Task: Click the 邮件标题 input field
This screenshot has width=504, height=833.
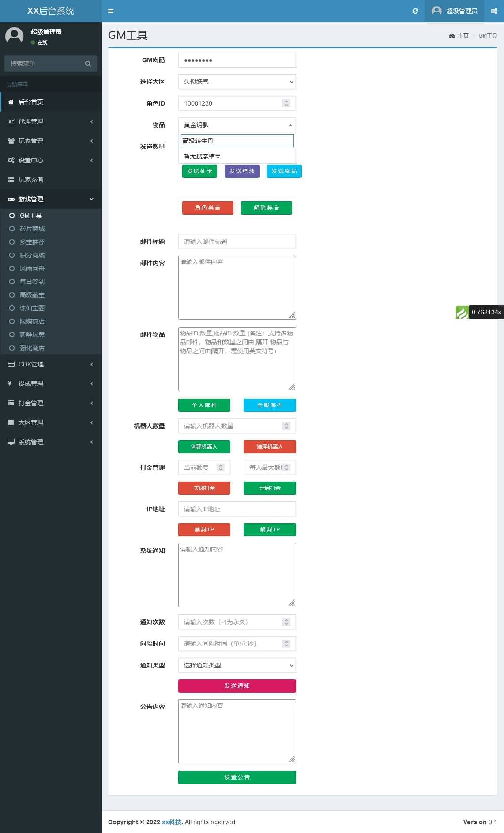Action: tap(237, 241)
